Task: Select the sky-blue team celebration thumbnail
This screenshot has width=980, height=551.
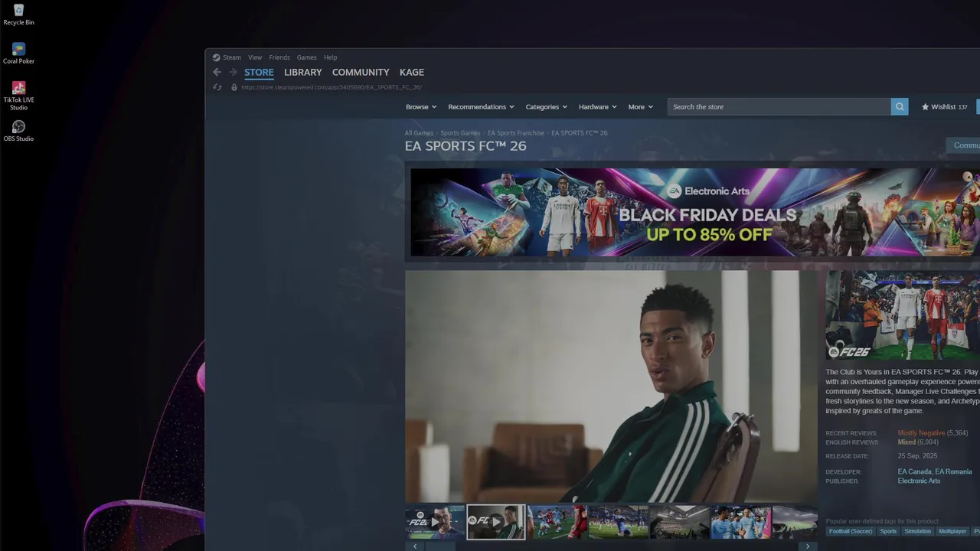Action: [741, 522]
